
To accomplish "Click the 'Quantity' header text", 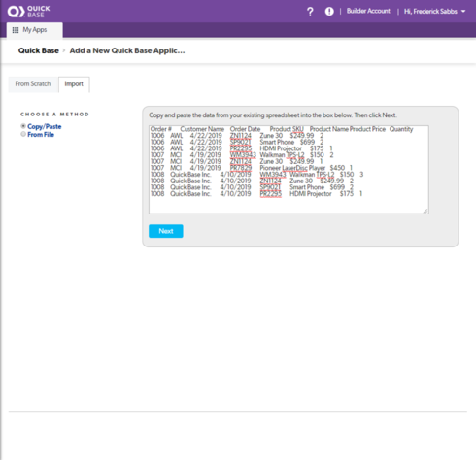I will pos(401,129).
